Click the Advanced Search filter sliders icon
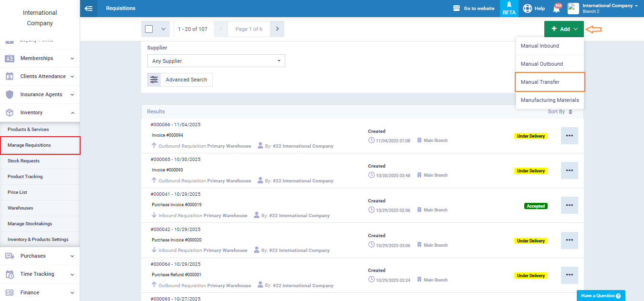 coord(154,80)
